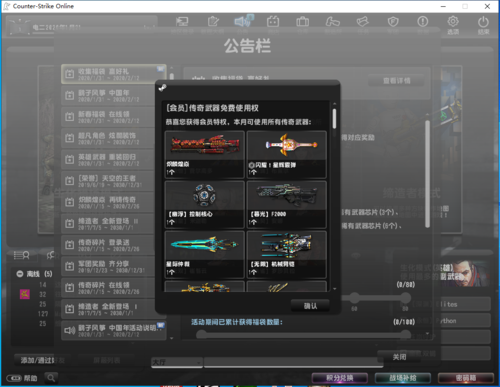The width and height of the screenshot is (500, 387).
Task: Click the 添加/通过好友 button
Action: pos(43,360)
